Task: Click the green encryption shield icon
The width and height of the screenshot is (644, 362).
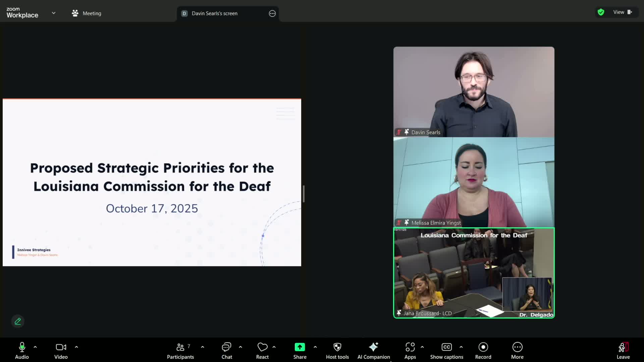Action: [x=601, y=12]
